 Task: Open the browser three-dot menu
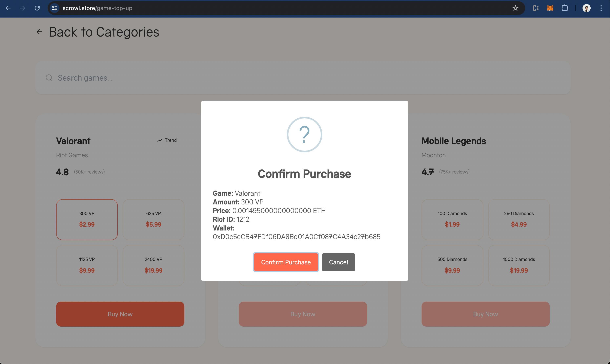601,8
